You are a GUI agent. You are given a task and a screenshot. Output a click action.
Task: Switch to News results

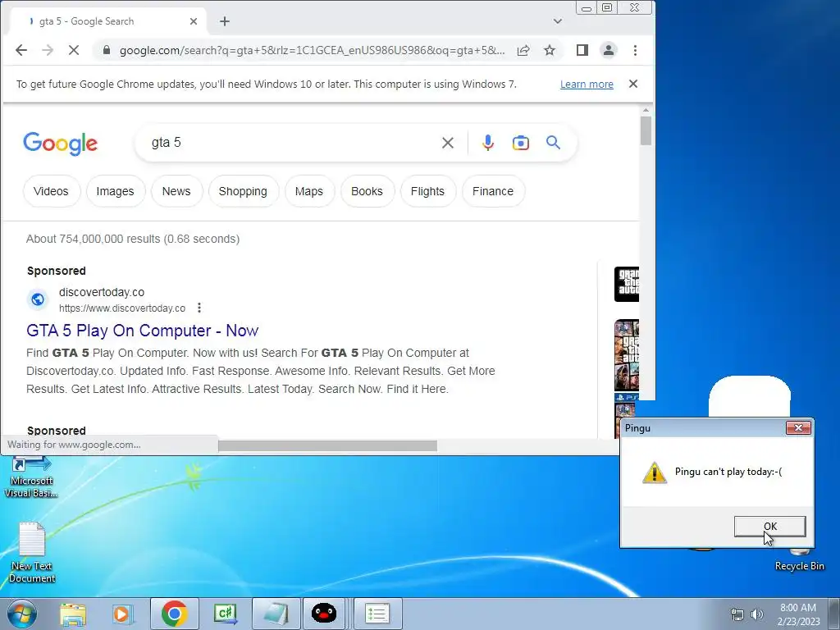point(176,191)
